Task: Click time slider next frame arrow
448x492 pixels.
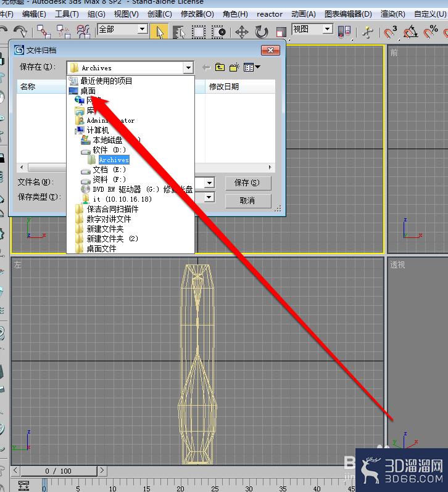Action: tap(102, 470)
